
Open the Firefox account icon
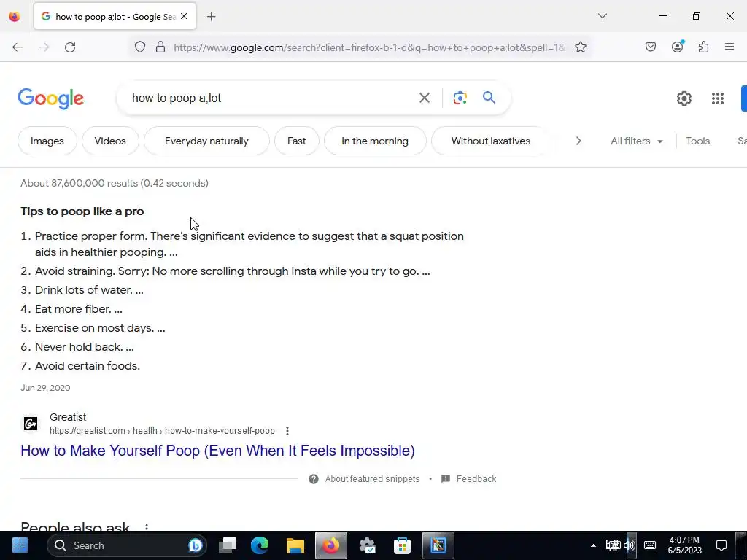[x=677, y=47]
